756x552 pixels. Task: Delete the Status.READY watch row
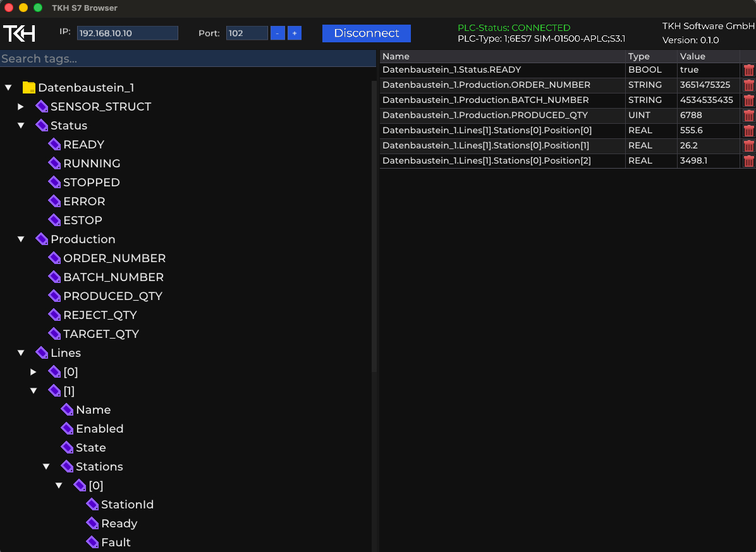click(x=748, y=70)
